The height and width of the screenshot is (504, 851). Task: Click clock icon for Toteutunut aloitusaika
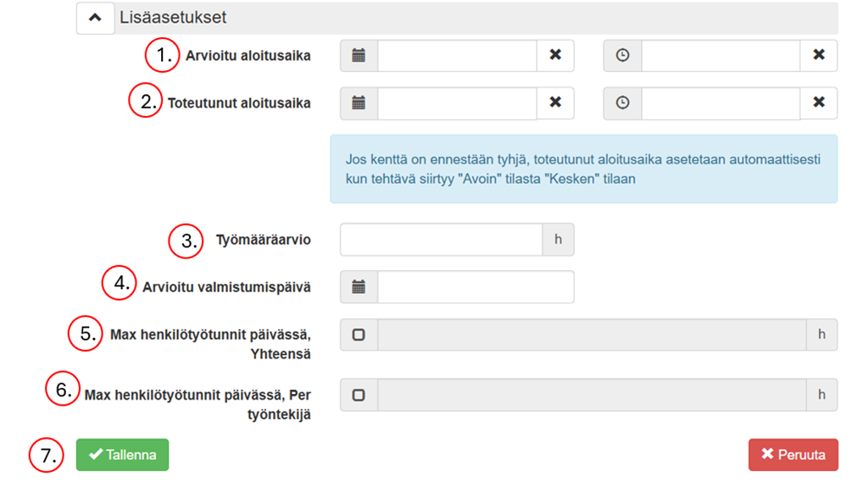pyautogui.click(x=623, y=102)
